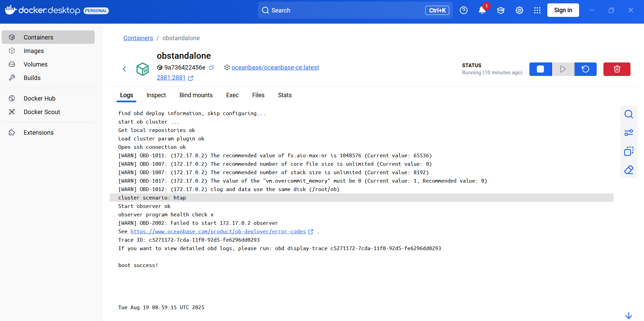Screen dimensions: 644x321
Task: Click 'Open ssh connection ok' log line
Action: coord(152,147)
